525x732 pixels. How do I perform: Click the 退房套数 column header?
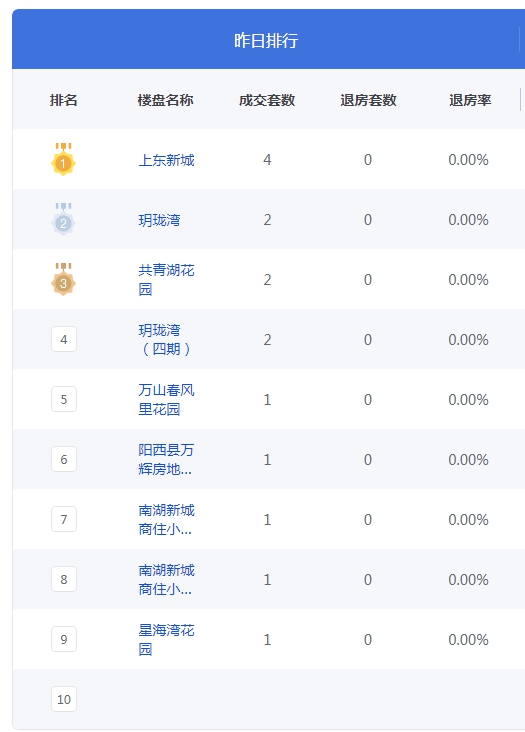(x=368, y=100)
